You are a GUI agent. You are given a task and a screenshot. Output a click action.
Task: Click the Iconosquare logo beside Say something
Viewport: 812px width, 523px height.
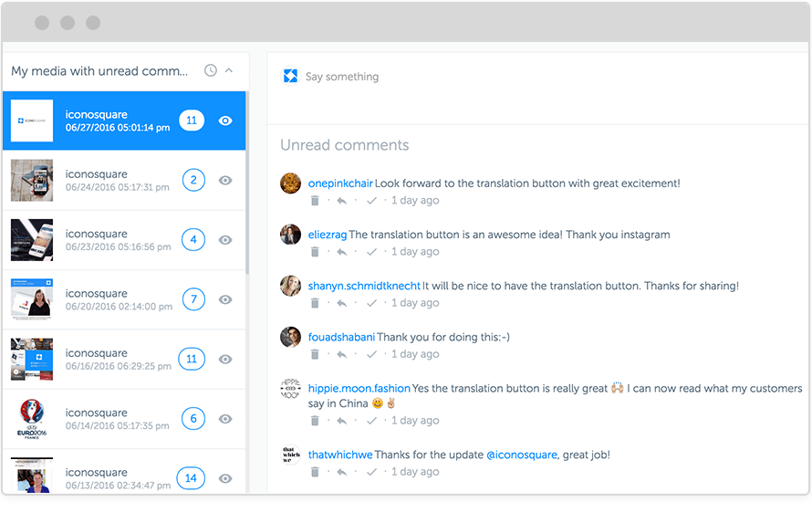pyautogui.click(x=290, y=77)
